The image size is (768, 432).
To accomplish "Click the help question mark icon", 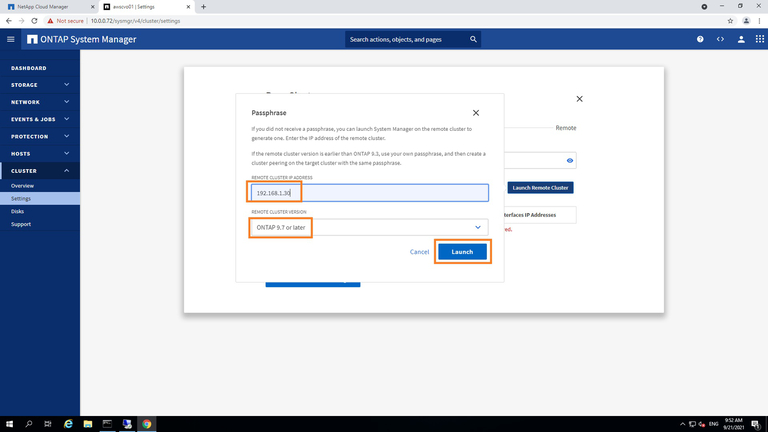I will point(700,39).
